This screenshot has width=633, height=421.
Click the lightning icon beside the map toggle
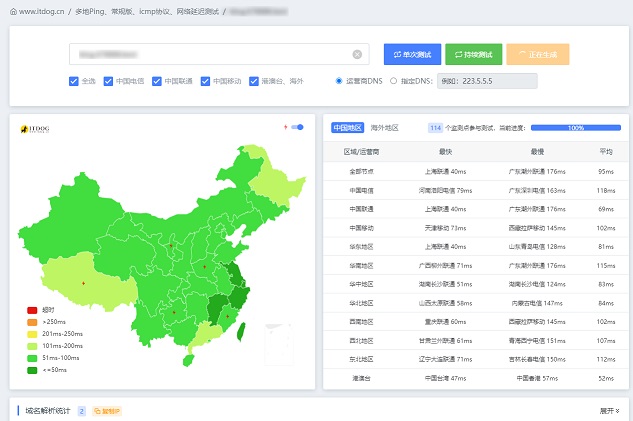[x=286, y=127]
